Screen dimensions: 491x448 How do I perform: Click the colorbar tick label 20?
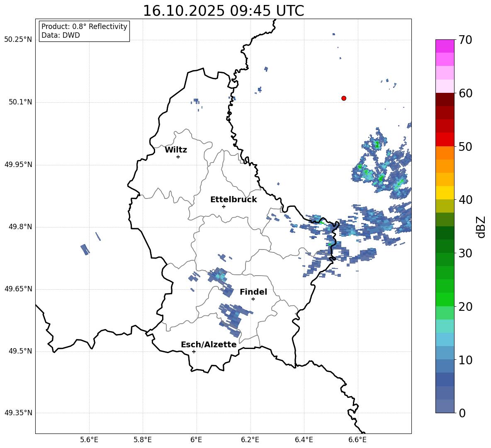click(465, 307)
